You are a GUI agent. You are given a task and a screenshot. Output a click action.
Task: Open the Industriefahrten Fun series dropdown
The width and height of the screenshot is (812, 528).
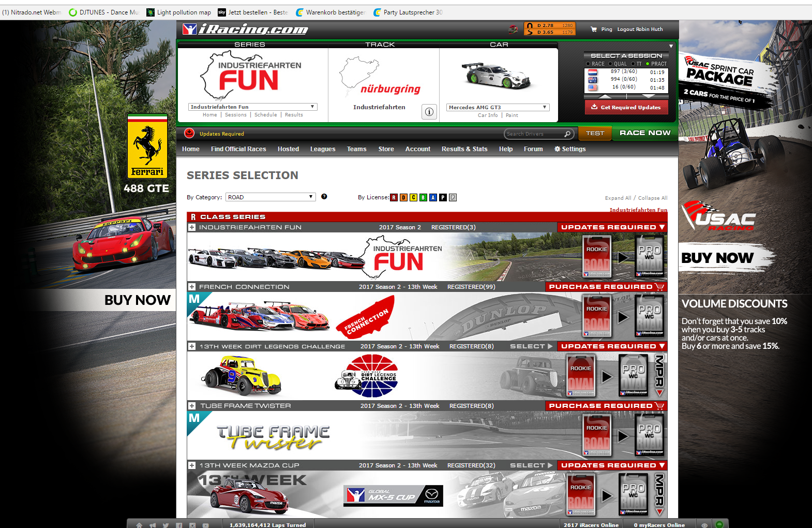[x=253, y=107]
